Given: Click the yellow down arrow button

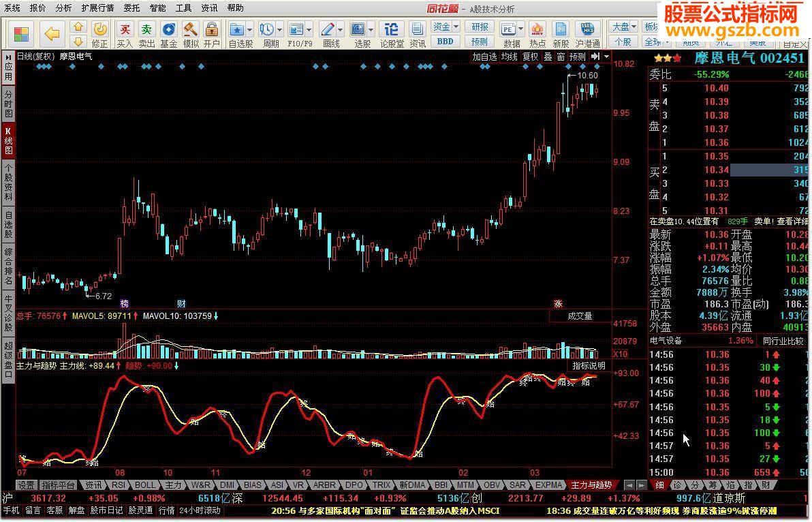Looking at the screenshot, I should coord(78,42).
